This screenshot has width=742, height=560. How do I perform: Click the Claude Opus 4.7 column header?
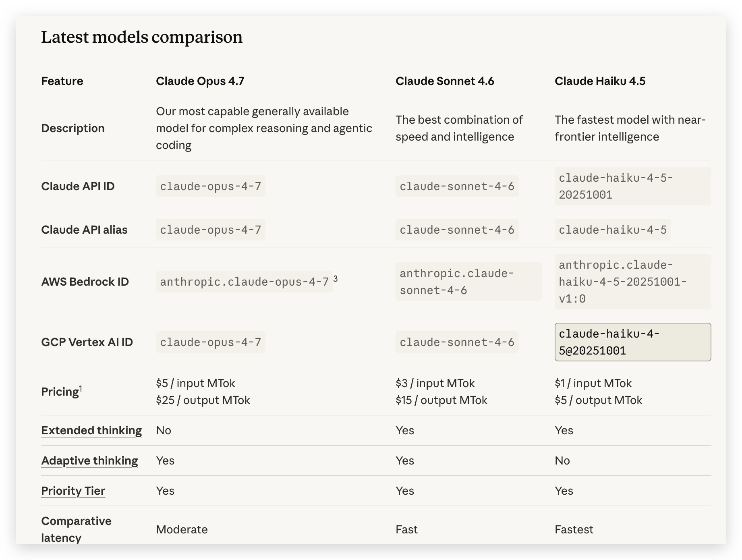(x=200, y=81)
